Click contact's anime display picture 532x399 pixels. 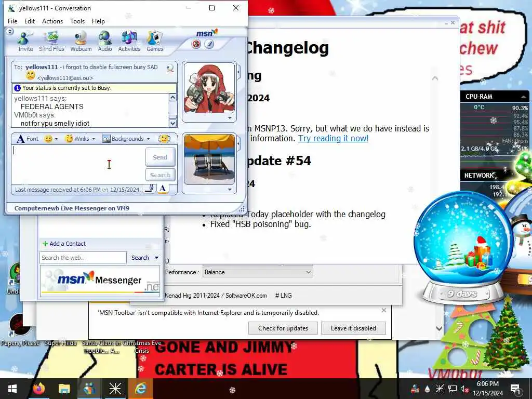pos(209,88)
